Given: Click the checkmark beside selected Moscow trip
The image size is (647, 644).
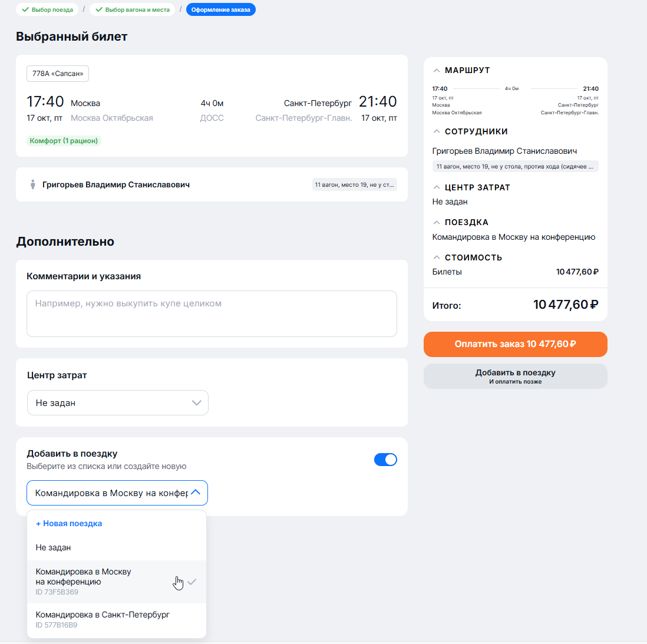Looking at the screenshot, I should pos(192,582).
